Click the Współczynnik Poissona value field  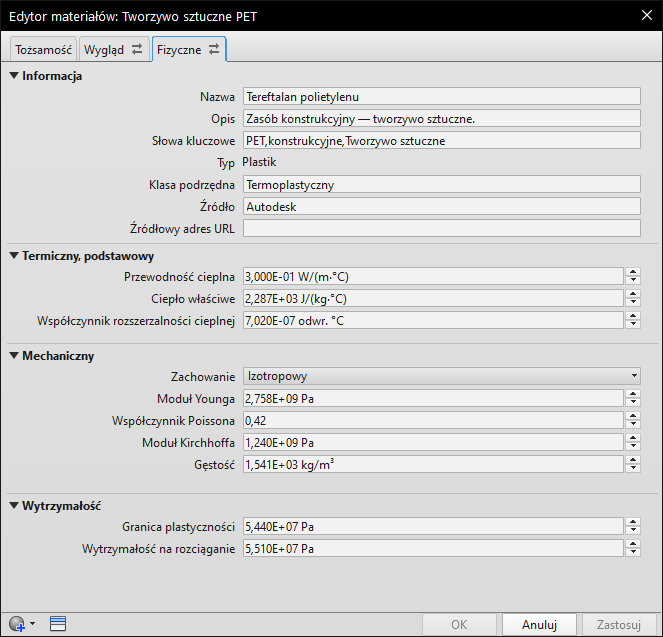coord(433,420)
